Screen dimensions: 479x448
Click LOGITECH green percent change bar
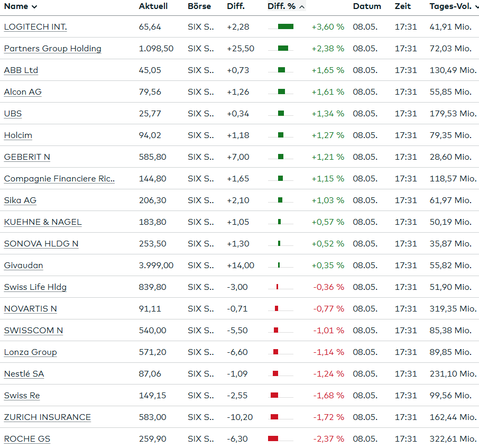(285, 27)
